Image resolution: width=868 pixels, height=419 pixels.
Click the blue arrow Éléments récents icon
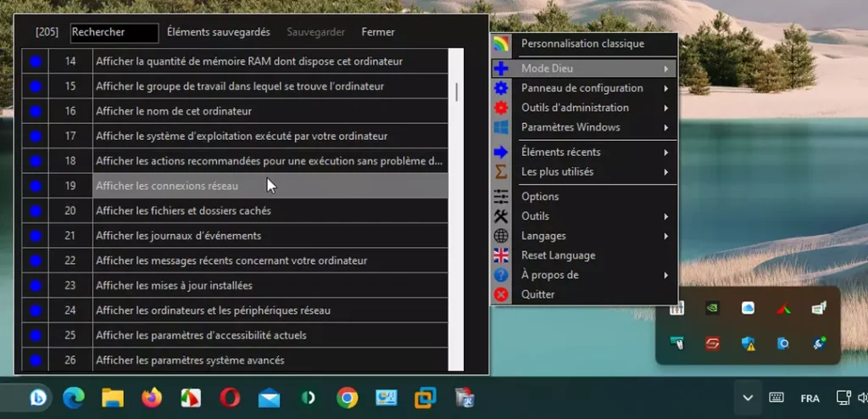(x=501, y=153)
